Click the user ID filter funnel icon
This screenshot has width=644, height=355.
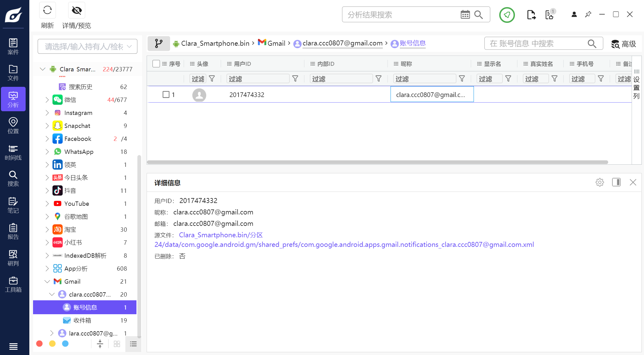295,79
